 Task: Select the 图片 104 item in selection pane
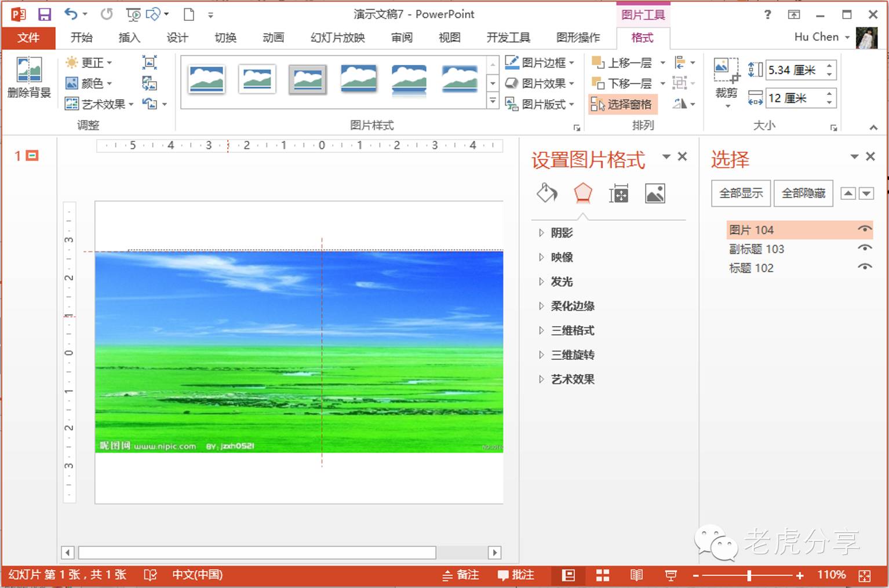tap(799, 230)
